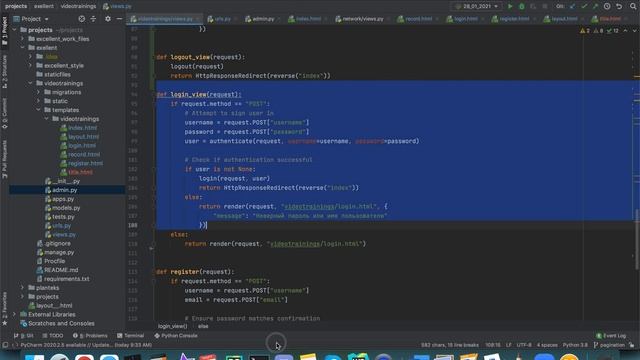640x360 pixels.
Task: Open the TODO tool window
Action: 53,336
